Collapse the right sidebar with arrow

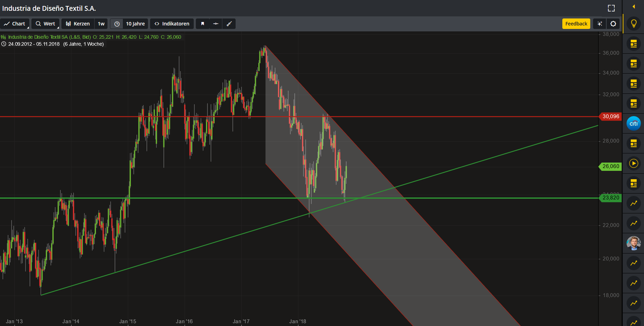634,7
